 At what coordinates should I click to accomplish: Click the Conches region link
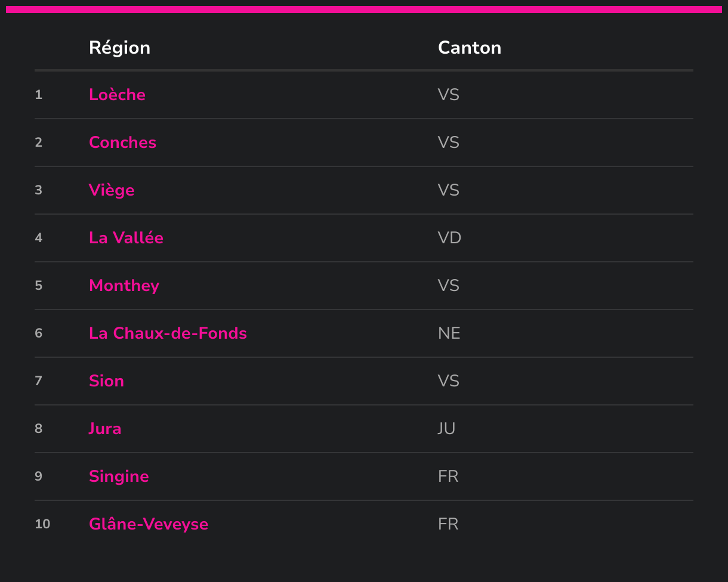(122, 143)
